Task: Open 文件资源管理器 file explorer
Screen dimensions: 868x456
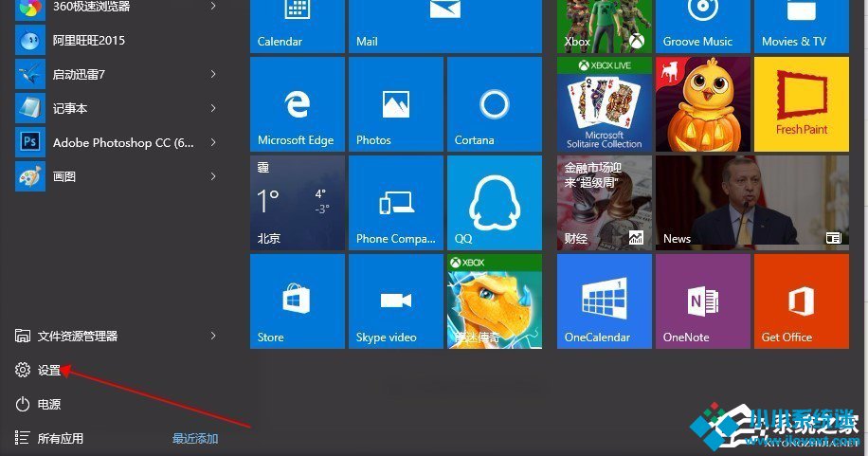Action: point(66,336)
